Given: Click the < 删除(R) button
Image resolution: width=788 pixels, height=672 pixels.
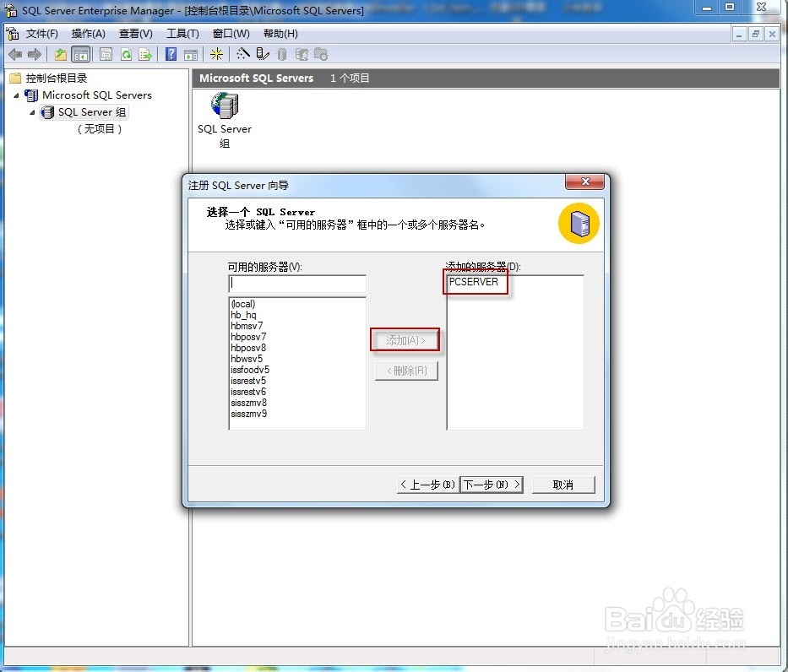Looking at the screenshot, I should click(406, 371).
